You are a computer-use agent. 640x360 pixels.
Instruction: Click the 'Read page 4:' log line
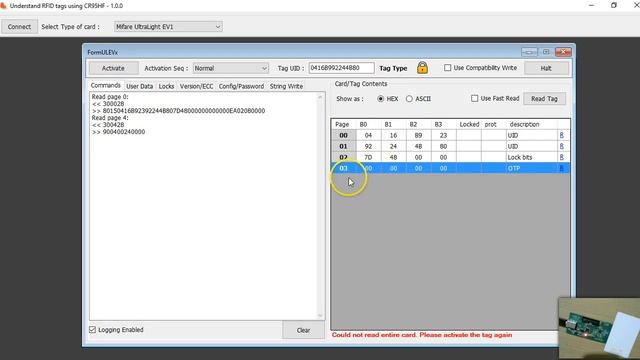110,118
